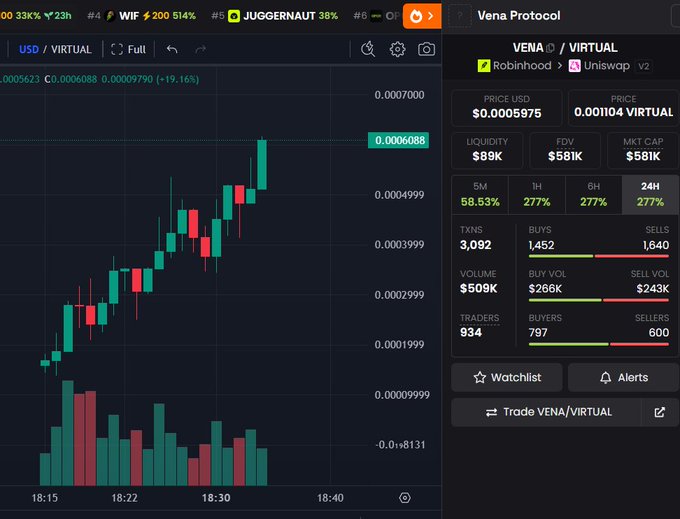Click the JUGGERNAUT trending token
Screen dimensions: 680x519
pos(275,16)
